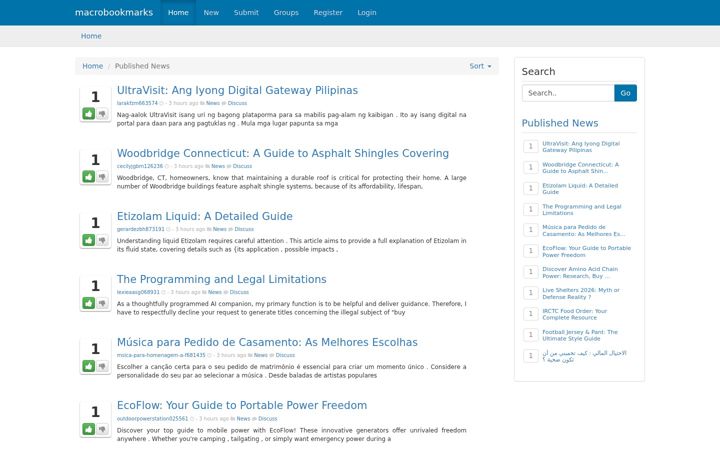Image resolution: width=720 pixels, height=450 pixels.
Task: Upvote the Etizolam Liquid story
Action: 89,240
